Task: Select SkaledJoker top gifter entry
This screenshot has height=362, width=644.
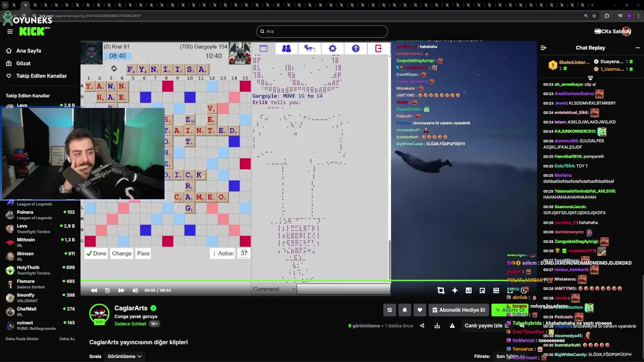Action: pyautogui.click(x=569, y=65)
